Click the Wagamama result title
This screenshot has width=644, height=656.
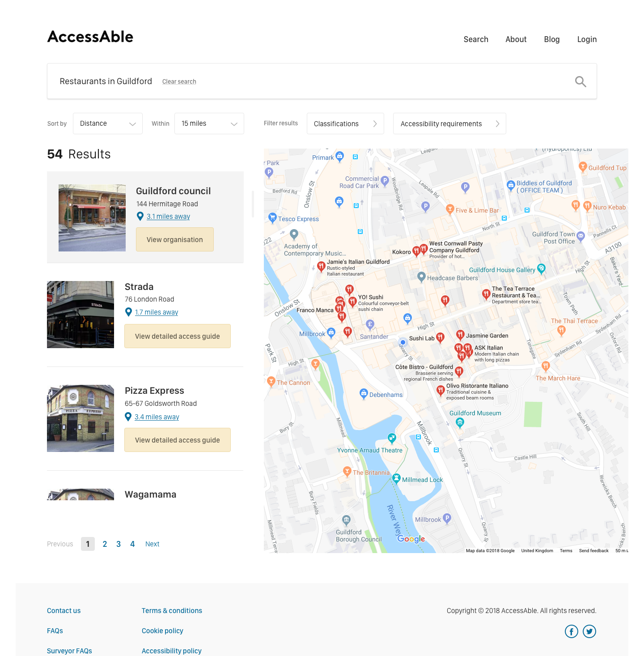(150, 494)
